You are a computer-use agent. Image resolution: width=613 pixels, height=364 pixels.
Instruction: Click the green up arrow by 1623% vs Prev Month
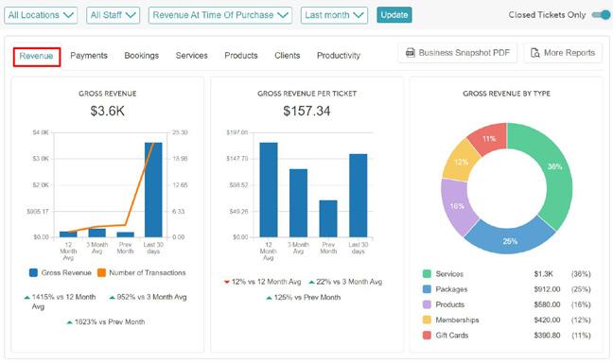tap(70, 322)
